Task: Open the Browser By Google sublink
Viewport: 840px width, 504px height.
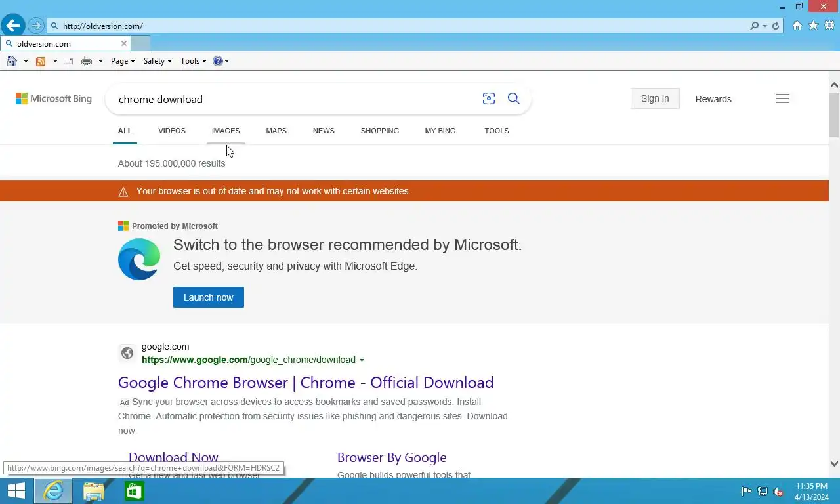Action: (x=392, y=457)
